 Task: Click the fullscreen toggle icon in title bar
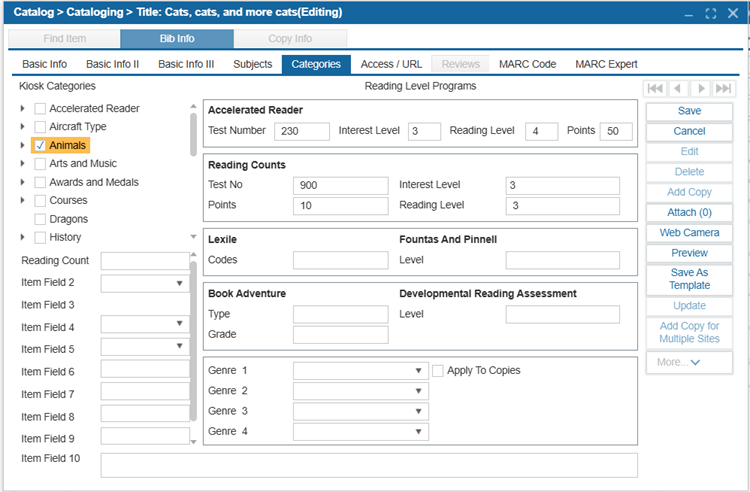pyautogui.click(x=711, y=13)
